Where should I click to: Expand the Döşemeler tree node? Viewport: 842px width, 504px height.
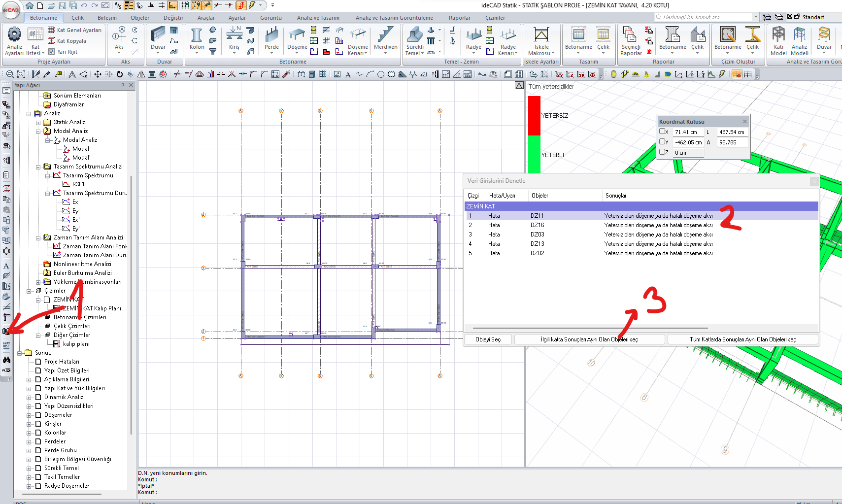(x=29, y=415)
